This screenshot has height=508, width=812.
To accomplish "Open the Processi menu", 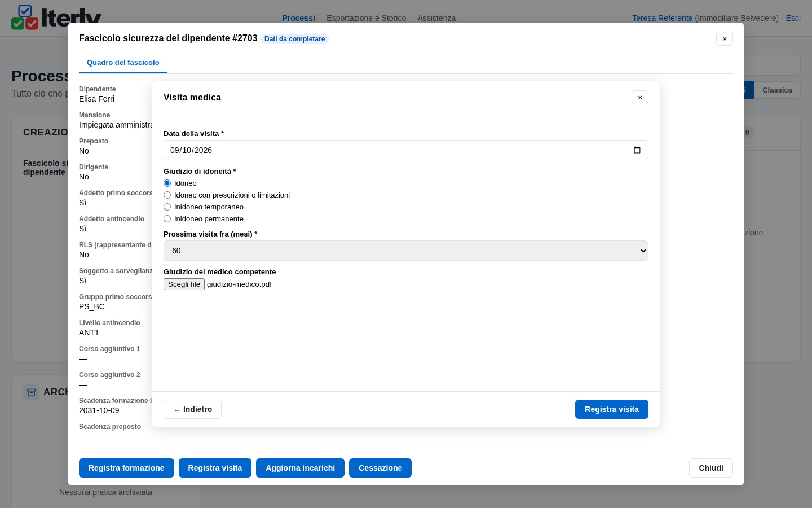I will click(298, 18).
